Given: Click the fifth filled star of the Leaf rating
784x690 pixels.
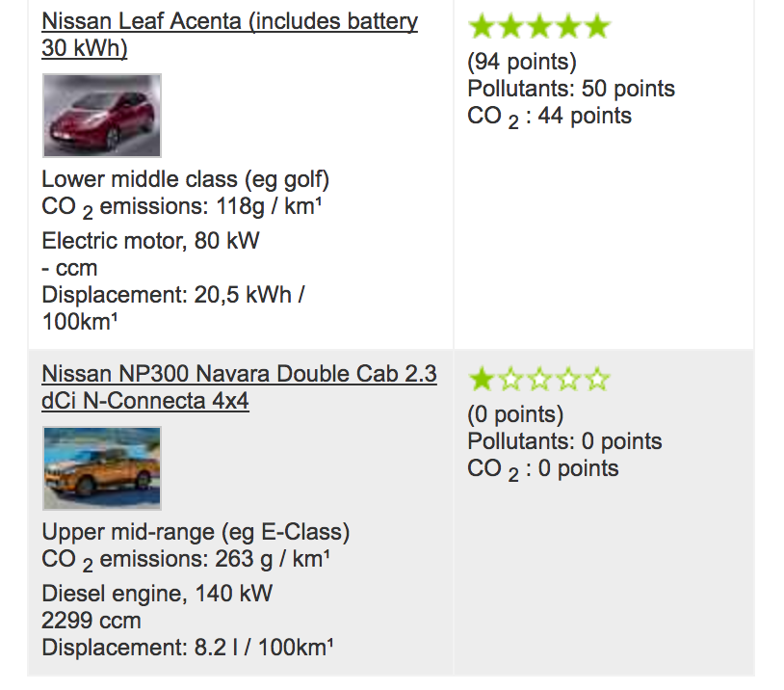Looking at the screenshot, I should coord(597,26).
